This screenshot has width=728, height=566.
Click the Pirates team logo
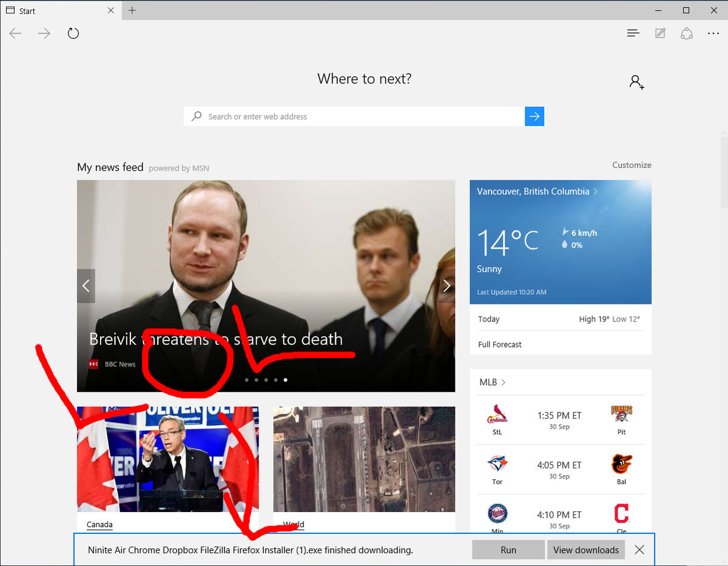[621, 415]
